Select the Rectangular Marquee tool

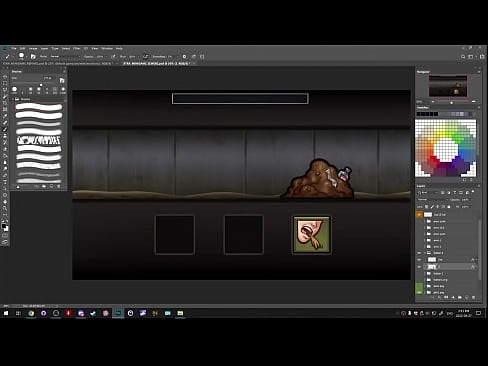tap(5, 83)
